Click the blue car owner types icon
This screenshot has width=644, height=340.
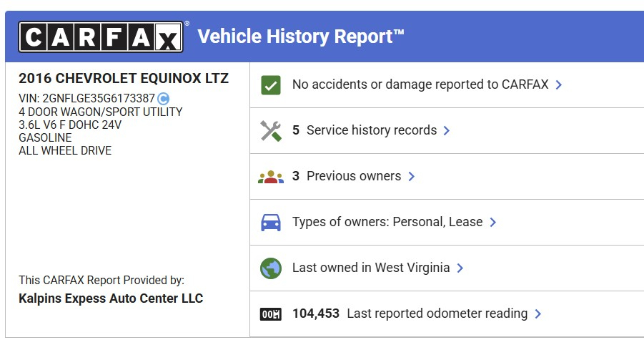click(270, 223)
